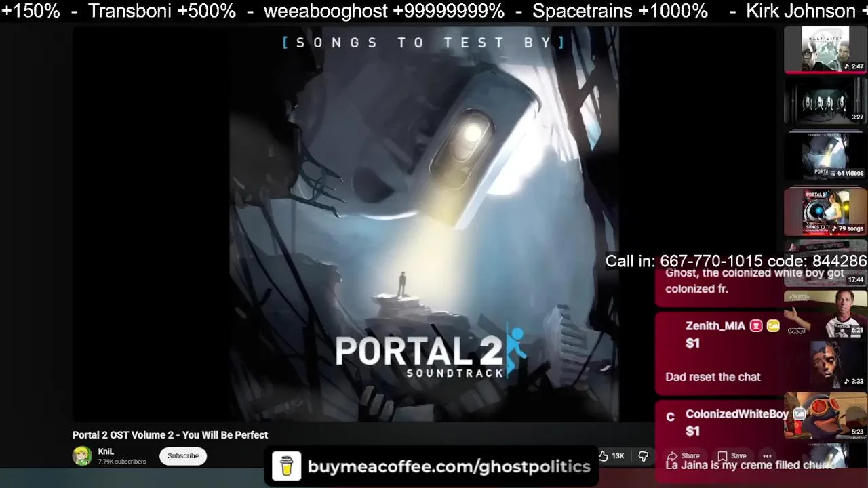Click the ColonizedWhiteBoy username in chat
Screen dimensions: 868x488
pyautogui.click(x=736, y=414)
